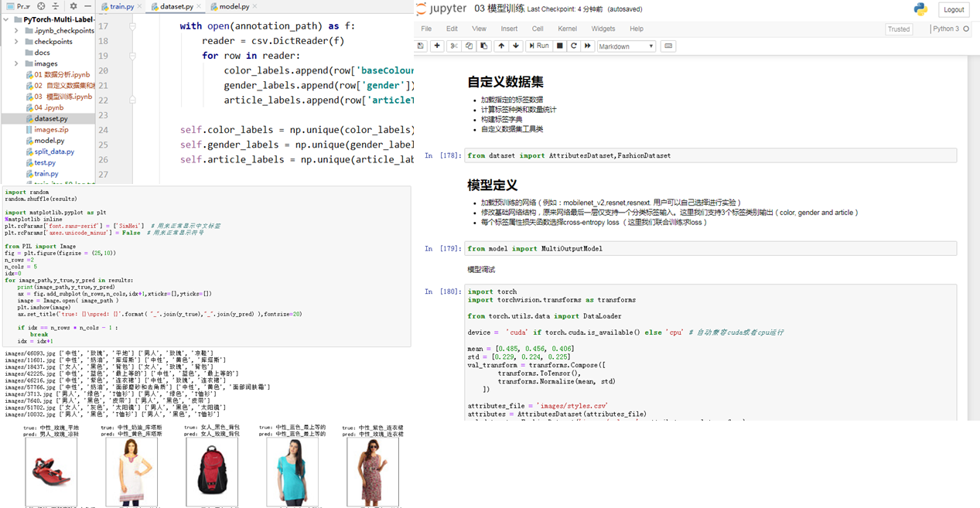The image size is (980, 508).
Task: Click the Python logo in the Jupyter header
Action: pyautogui.click(x=920, y=9)
